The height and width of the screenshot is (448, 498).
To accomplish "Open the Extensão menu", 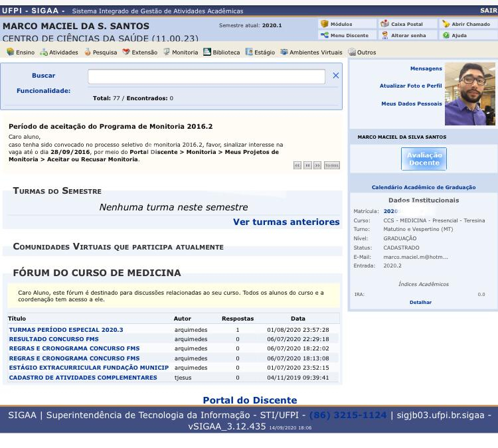I will pos(145,52).
